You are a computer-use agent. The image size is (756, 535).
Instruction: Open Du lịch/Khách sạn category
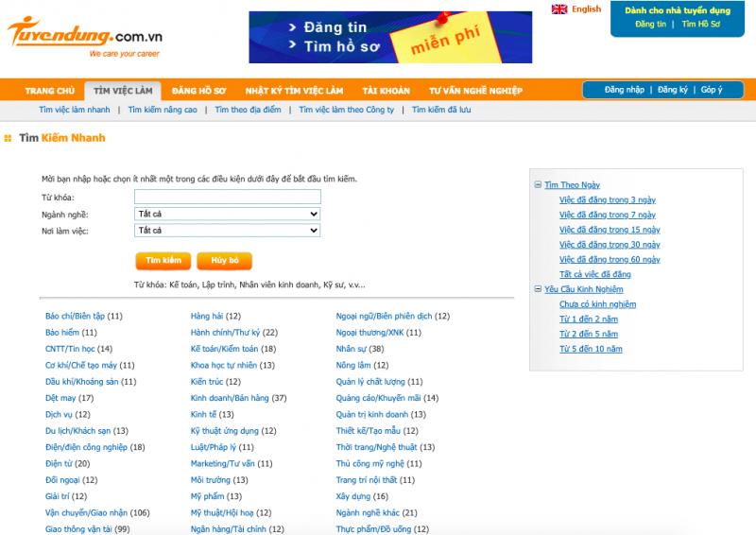(x=77, y=431)
